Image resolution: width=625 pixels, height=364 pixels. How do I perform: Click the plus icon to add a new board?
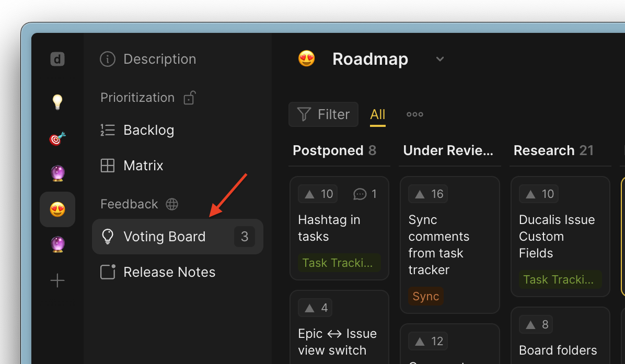57,280
